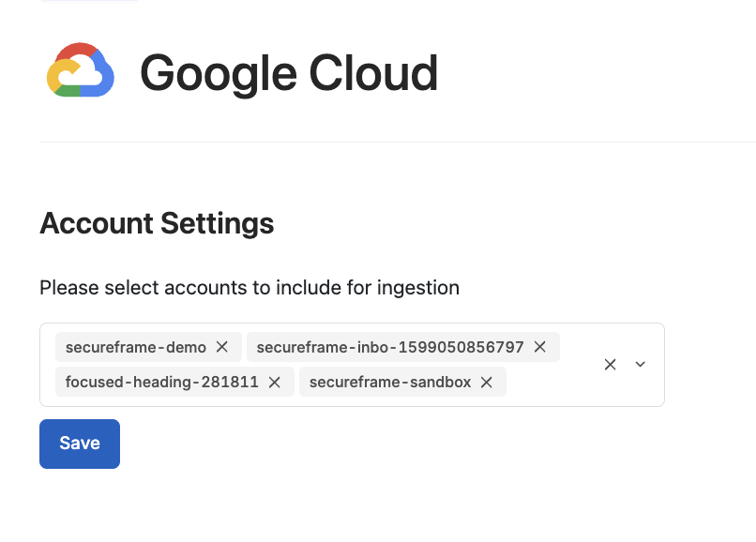
Task: Click the blue tab underline at the top
Action: coord(89,1)
